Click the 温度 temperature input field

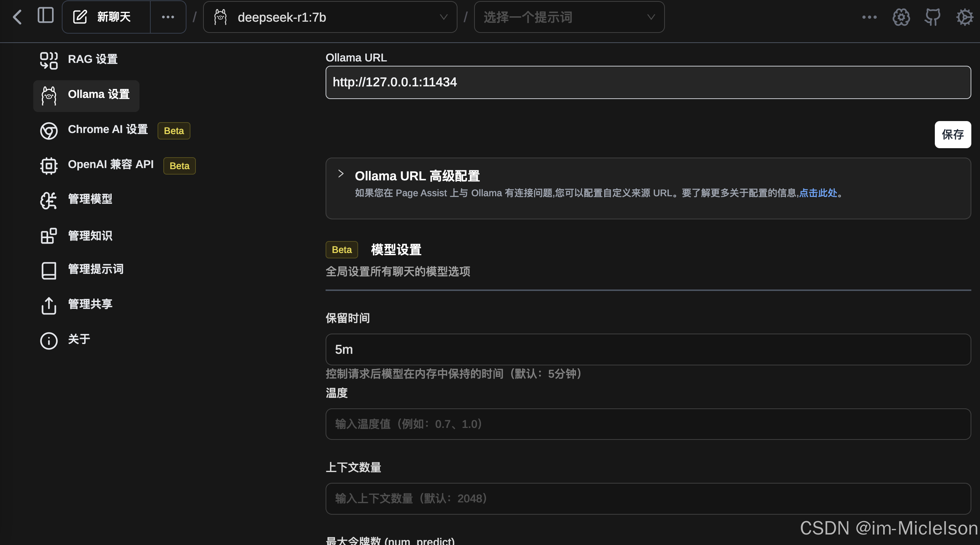648,424
